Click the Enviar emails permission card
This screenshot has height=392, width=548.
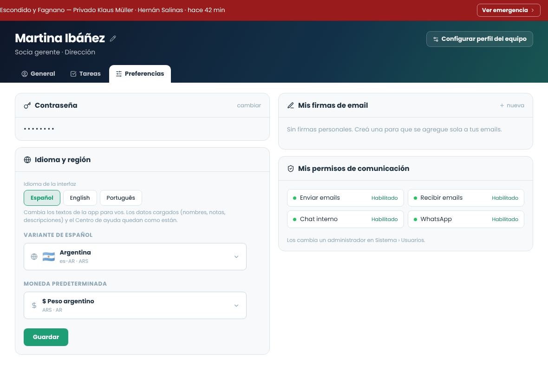point(346,198)
